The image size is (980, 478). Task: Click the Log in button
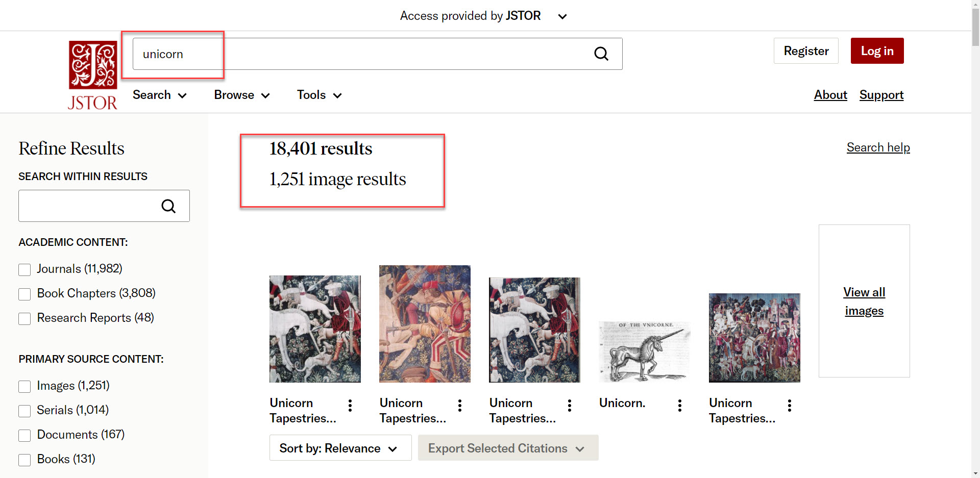(x=877, y=51)
